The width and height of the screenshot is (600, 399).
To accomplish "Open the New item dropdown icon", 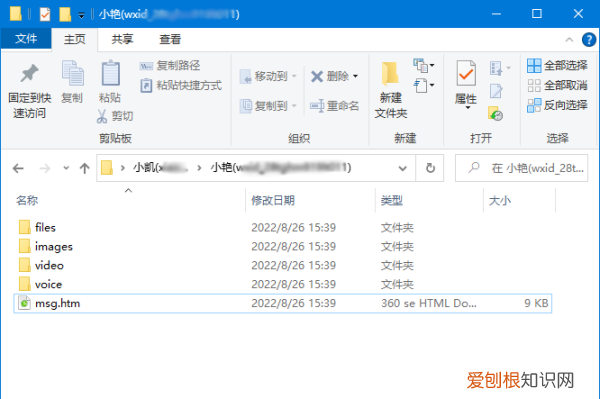I will (x=423, y=65).
